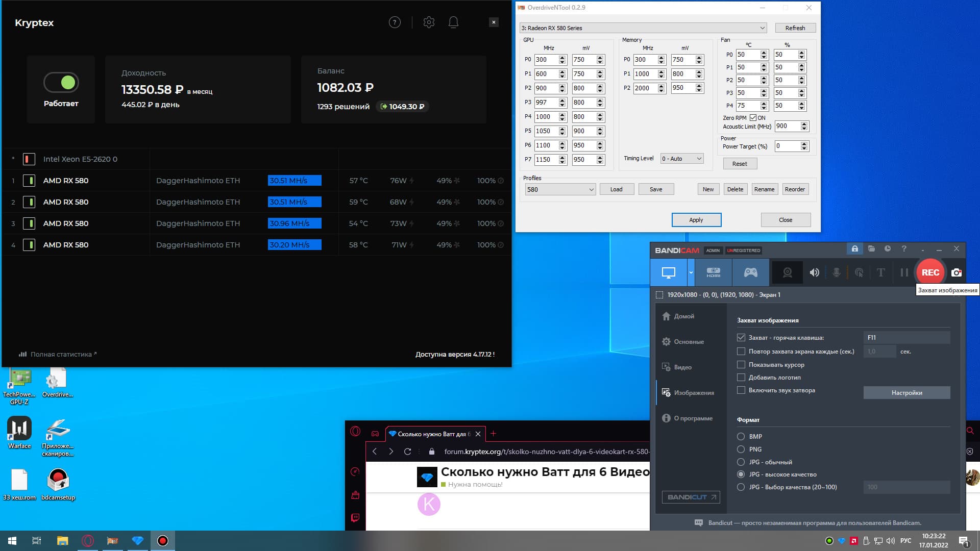Reload page in Opera browser
Viewport: 980px width, 551px height.
[x=407, y=452]
